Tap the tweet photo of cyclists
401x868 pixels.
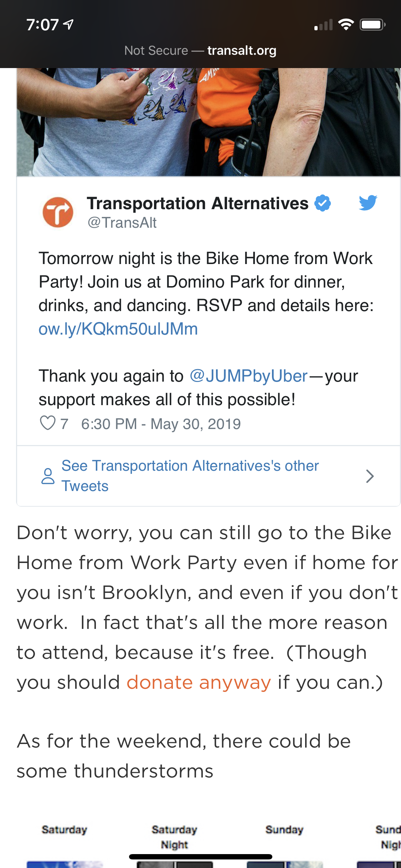point(209,122)
